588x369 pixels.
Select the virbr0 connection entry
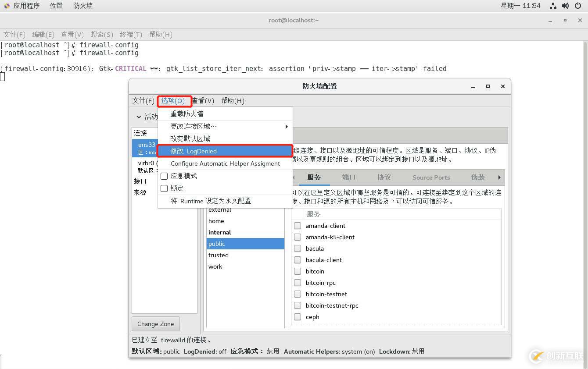145,167
